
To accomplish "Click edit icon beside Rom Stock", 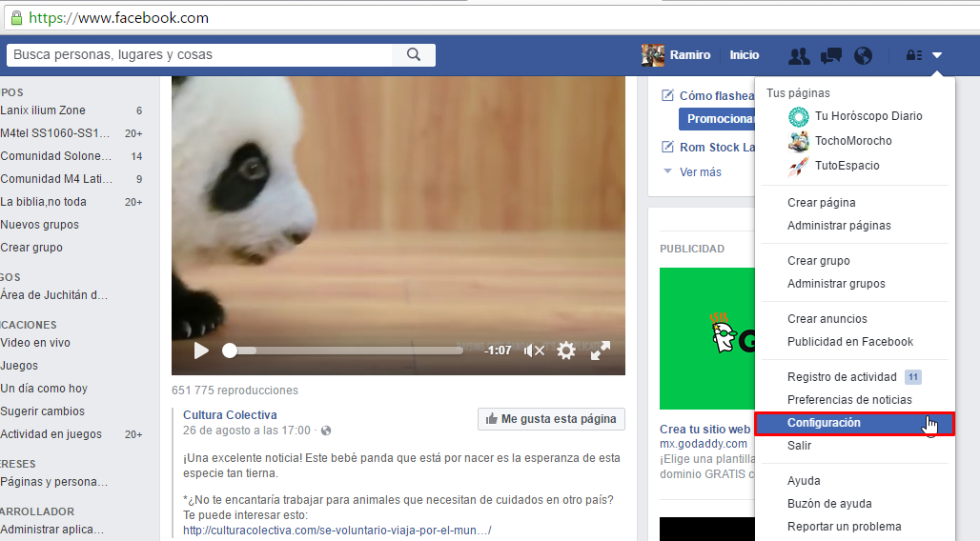I will (x=667, y=148).
